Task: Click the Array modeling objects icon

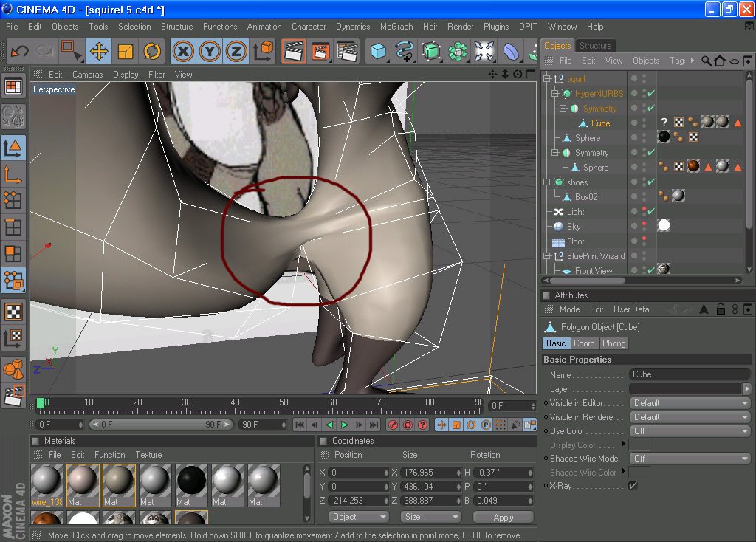Action: tap(458, 51)
